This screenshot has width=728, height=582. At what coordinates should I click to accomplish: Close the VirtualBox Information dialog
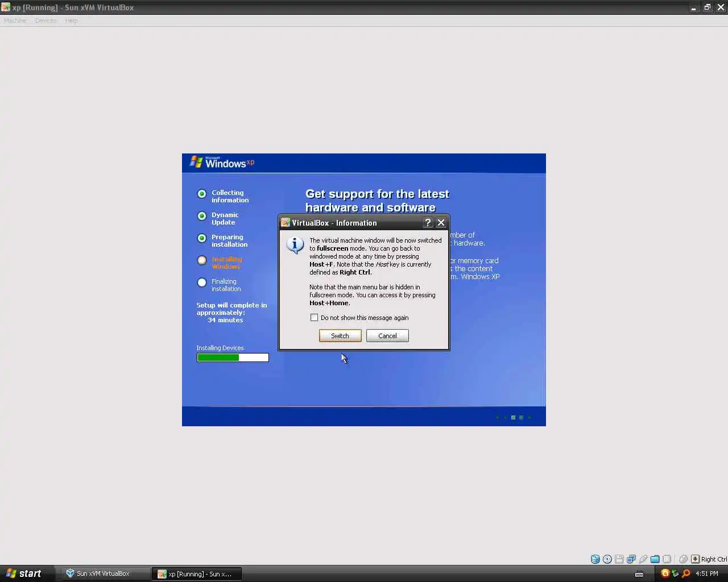tap(441, 223)
